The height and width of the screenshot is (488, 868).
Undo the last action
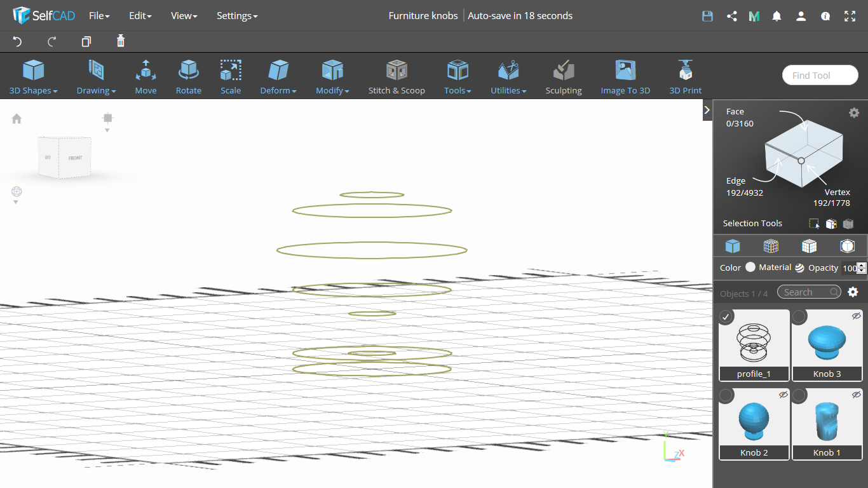tap(17, 41)
